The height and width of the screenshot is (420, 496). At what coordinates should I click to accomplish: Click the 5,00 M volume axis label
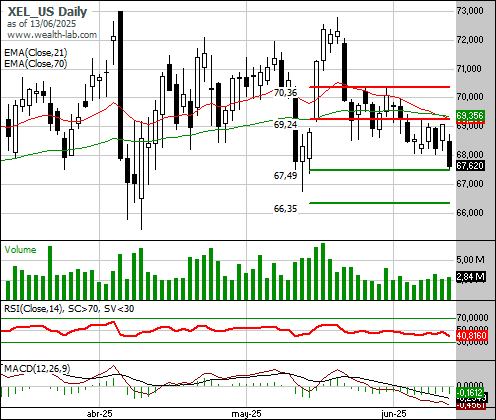coord(470,259)
